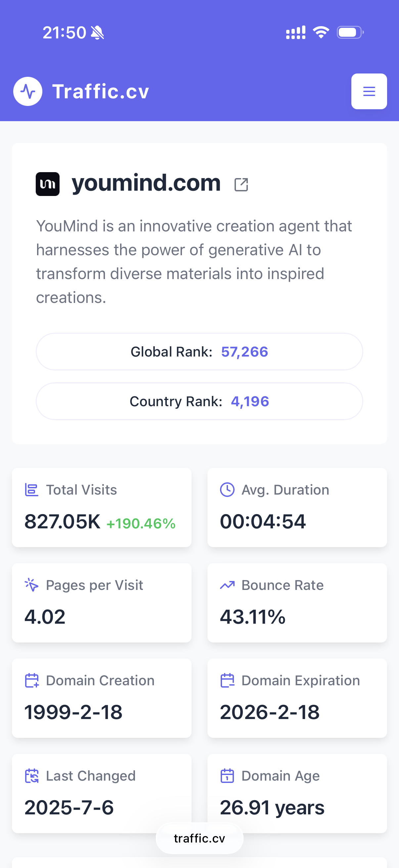The height and width of the screenshot is (868, 399).
Task: Click the Domain Age calendar icon
Action: pos(227,776)
